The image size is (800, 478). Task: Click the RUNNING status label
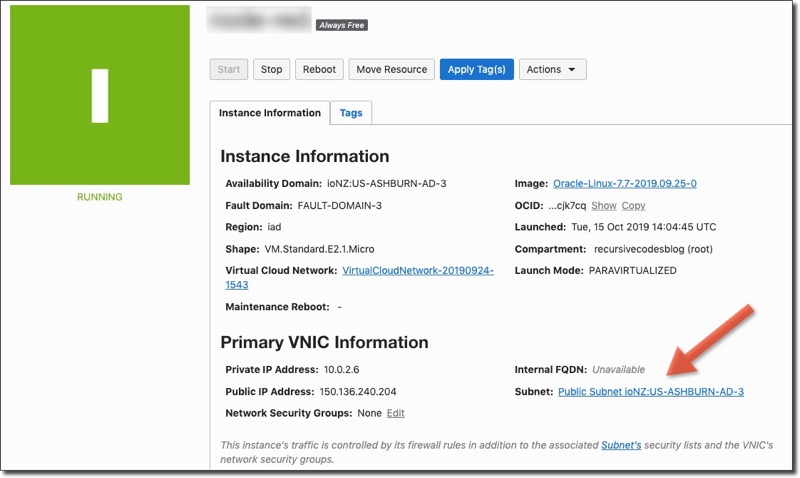tap(100, 197)
